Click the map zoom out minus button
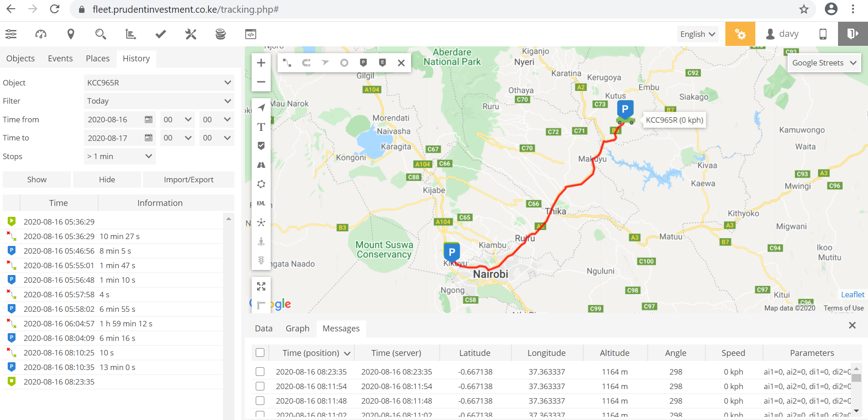This screenshot has height=420, width=868. tap(261, 82)
